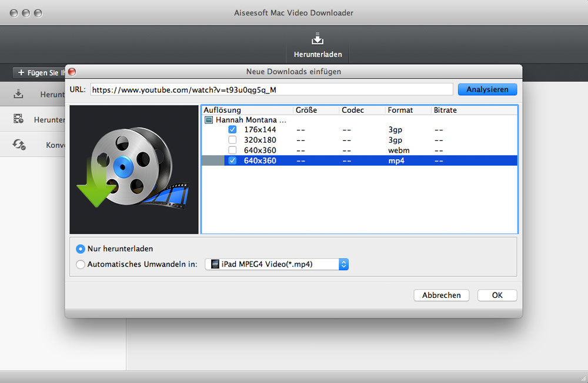Uncheck the 640x360 mp4 checkbox
588x383 pixels.
click(232, 161)
